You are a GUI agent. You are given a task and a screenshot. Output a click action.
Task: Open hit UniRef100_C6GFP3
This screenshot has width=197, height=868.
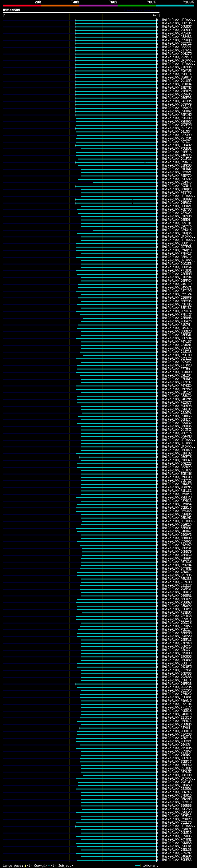(x=176, y=98)
